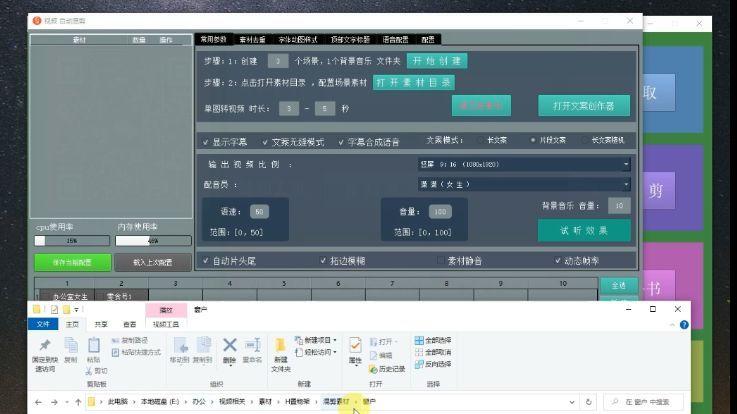Click quick access toolbar properties icon
The height and width of the screenshot is (414, 737).
click(x=55, y=309)
